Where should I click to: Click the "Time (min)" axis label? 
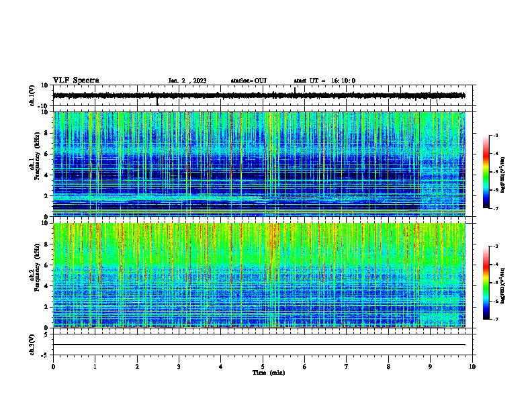[x=269, y=373]
